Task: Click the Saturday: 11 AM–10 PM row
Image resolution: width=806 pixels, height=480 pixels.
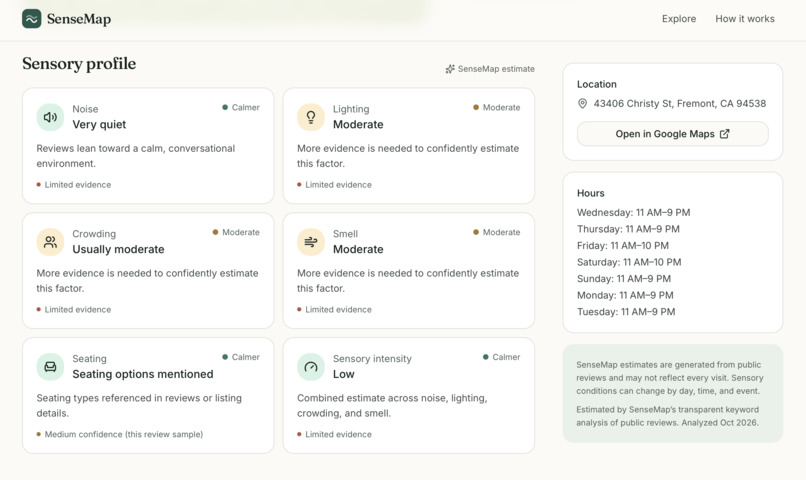Action: (629, 262)
